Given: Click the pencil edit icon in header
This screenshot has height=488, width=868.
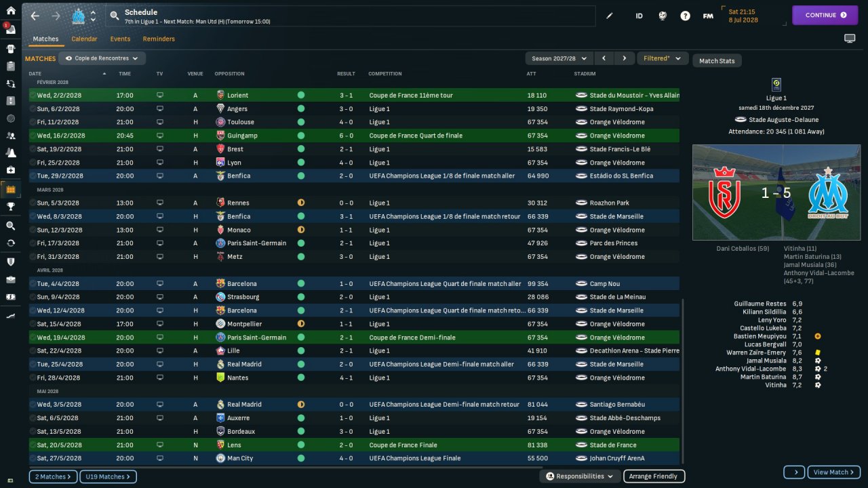Looking at the screenshot, I should tap(609, 16).
